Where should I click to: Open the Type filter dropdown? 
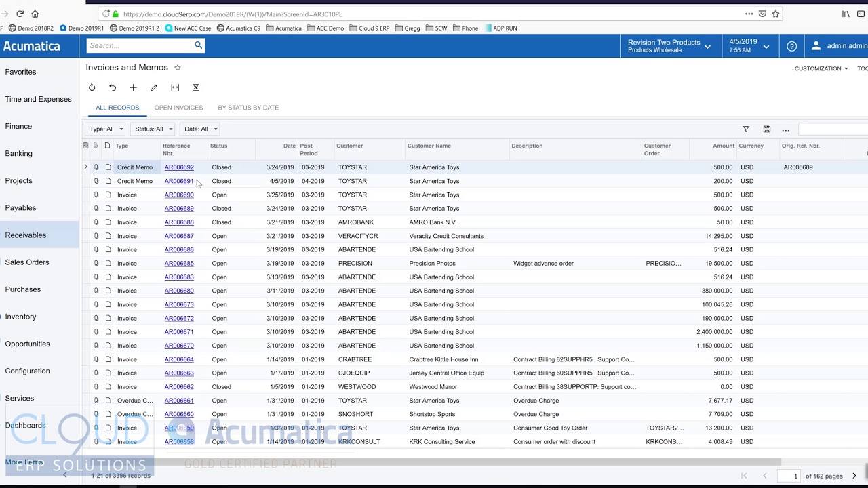tap(106, 129)
